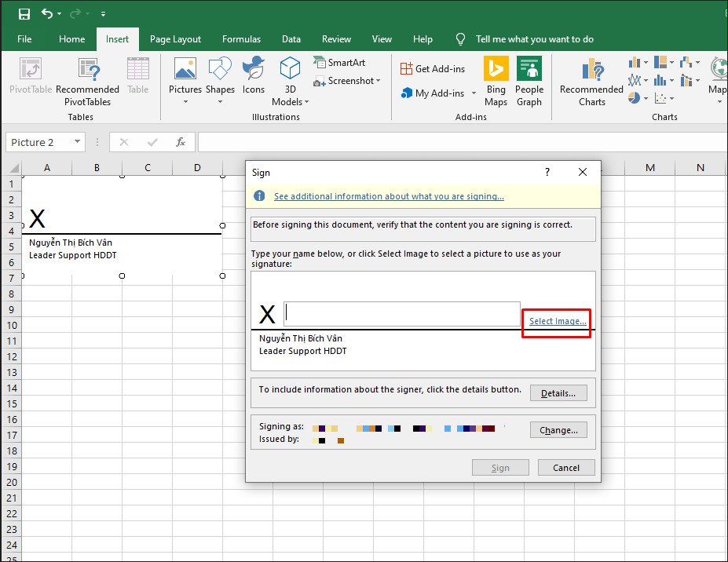This screenshot has width=728, height=562.
Task: Expand the Name Box dropdown
Action: 77,142
